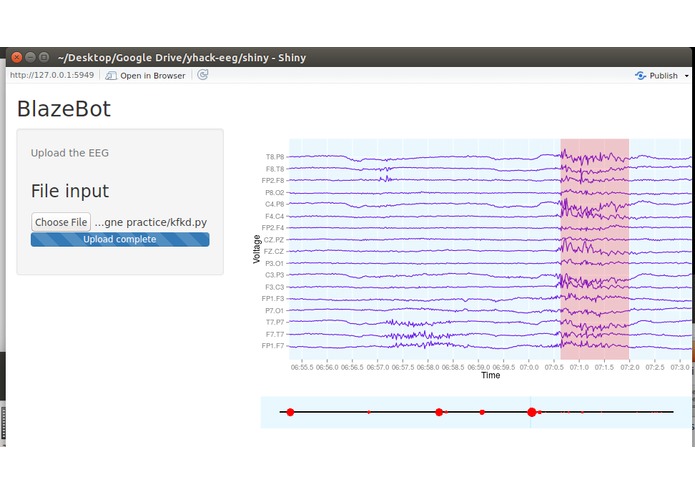Reload the Shiny app with refresh icon
The image size is (695, 494).
coord(203,75)
